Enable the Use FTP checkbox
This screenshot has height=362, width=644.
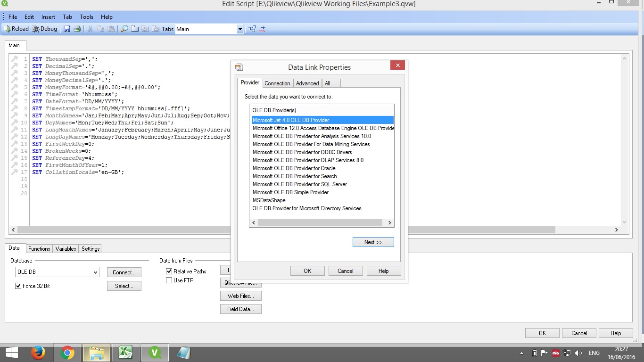click(x=169, y=280)
